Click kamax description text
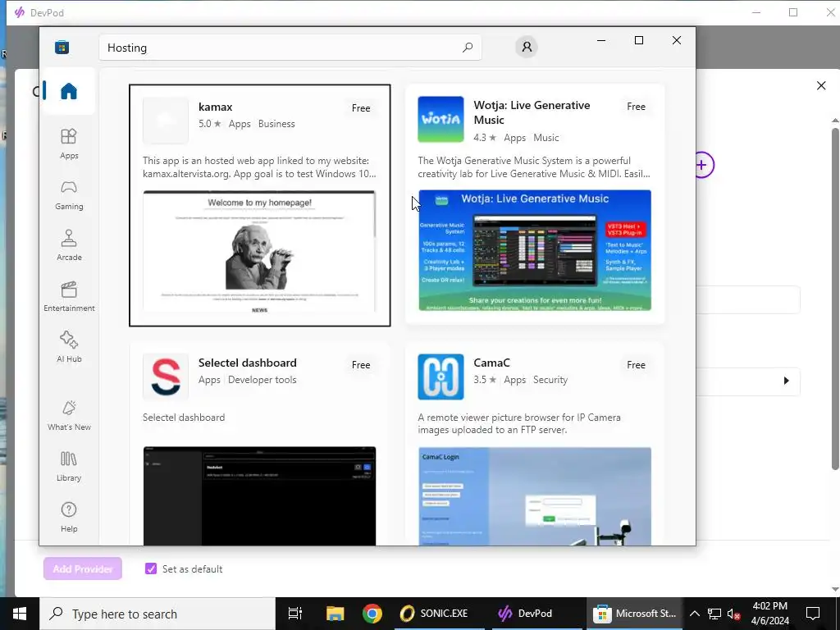The height and width of the screenshot is (630, 840). pos(259,167)
